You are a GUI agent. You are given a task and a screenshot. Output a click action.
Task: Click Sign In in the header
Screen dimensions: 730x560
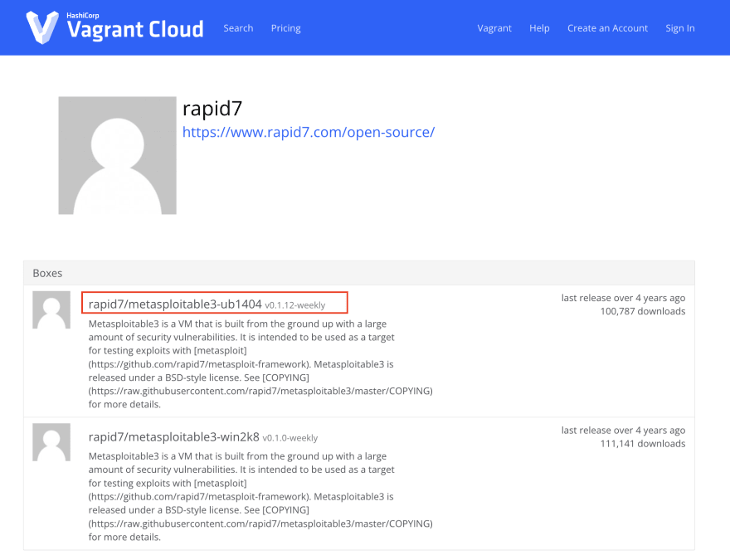click(679, 28)
